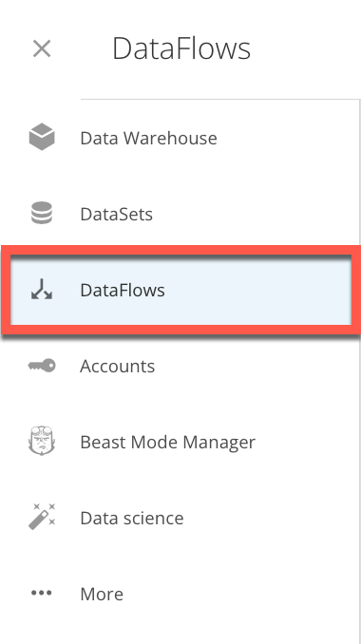This screenshot has width=361, height=644.
Task: Click the Data science magic wand icon
Action: click(x=42, y=517)
